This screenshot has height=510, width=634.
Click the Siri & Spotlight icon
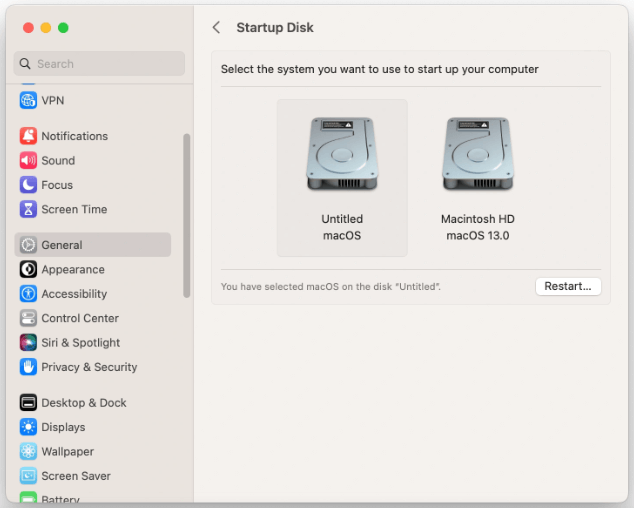pyautogui.click(x=28, y=343)
